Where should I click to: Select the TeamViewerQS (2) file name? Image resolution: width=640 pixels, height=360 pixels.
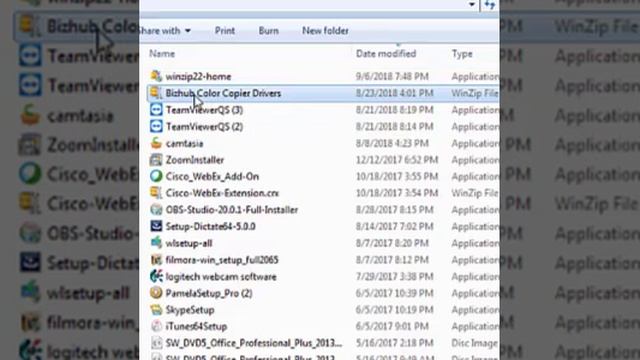coord(204,127)
